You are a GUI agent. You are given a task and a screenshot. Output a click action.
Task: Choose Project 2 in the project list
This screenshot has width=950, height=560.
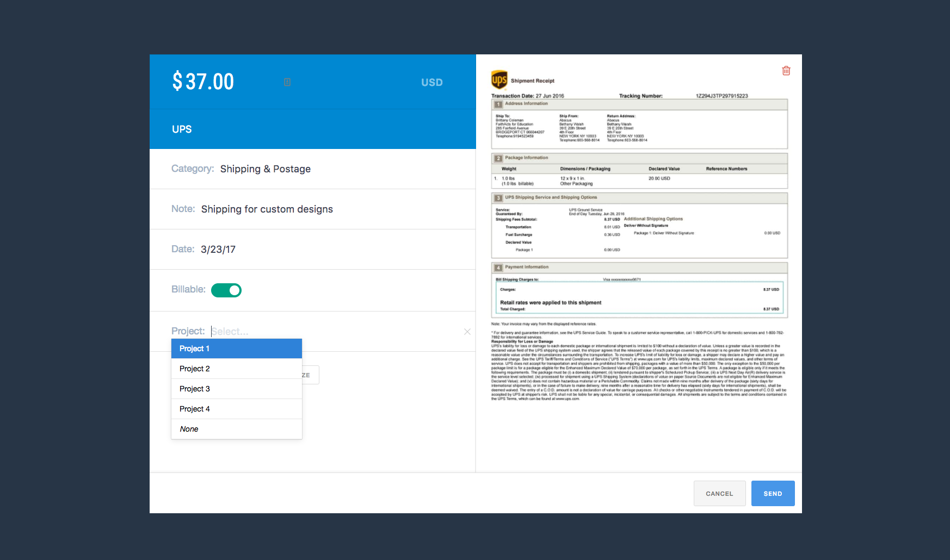237,369
